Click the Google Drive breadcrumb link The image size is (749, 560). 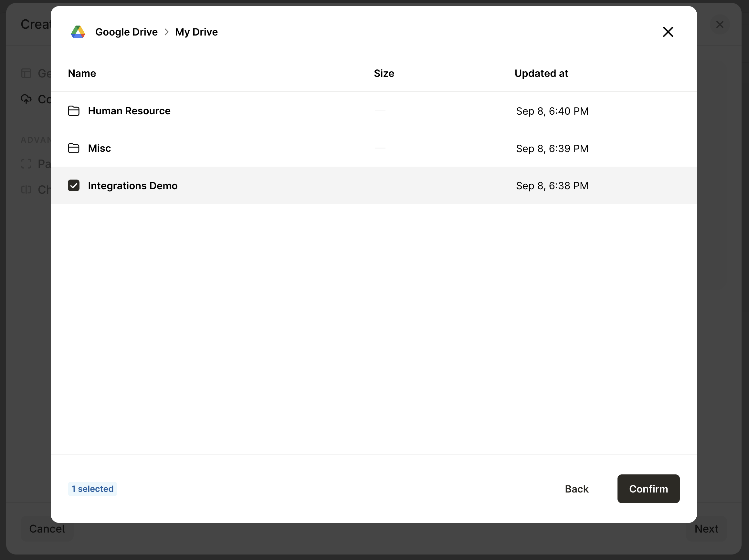coord(126,32)
